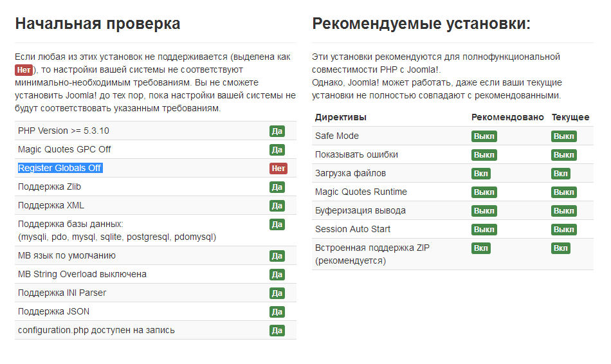The width and height of the screenshot is (611, 364).
Task: Click the database list mysqli, pdo, mysql text
Action: 117,237
